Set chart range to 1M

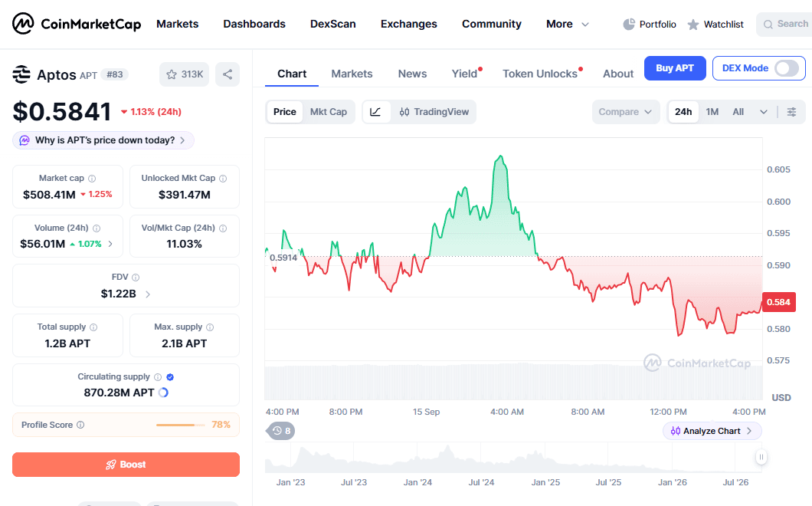712,112
